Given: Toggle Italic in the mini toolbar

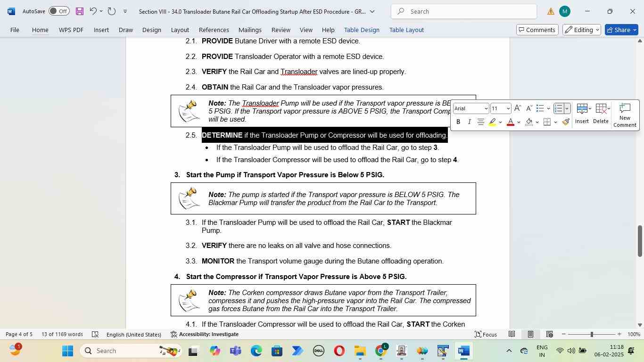Looking at the screenshot, I should pyautogui.click(x=469, y=122).
